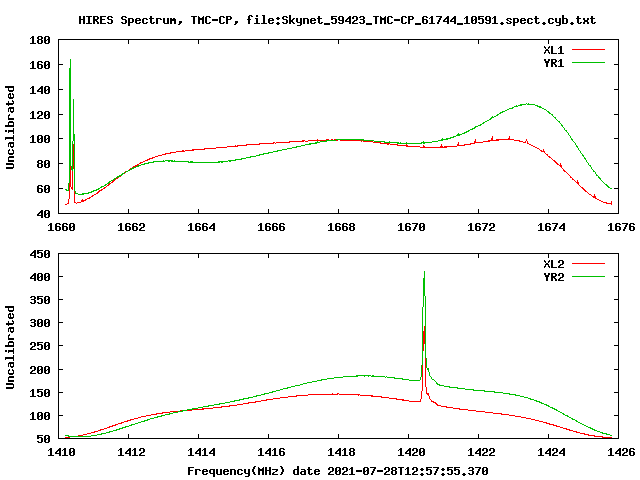The height and width of the screenshot is (480, 640).
Task: Click the 1664 tick label
Action: 201,227
